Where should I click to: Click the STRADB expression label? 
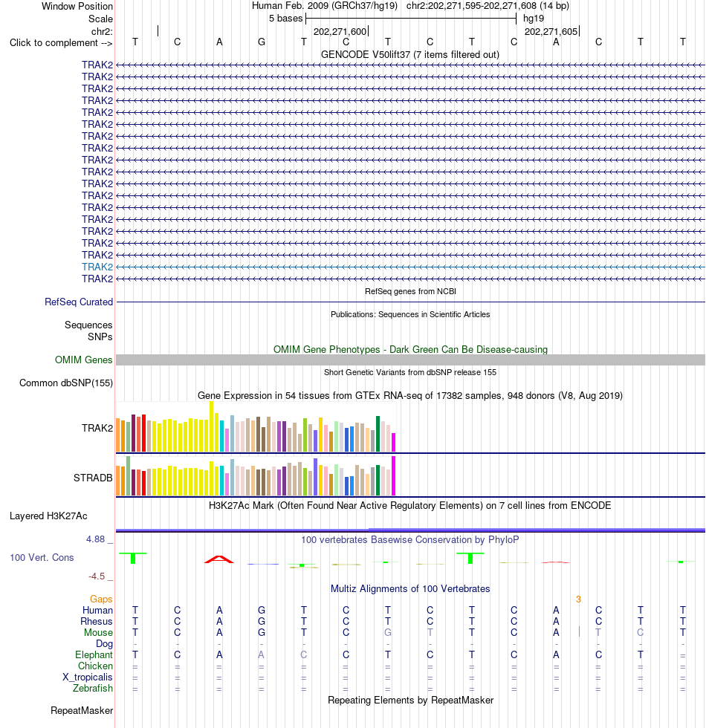tap(93, 478)
